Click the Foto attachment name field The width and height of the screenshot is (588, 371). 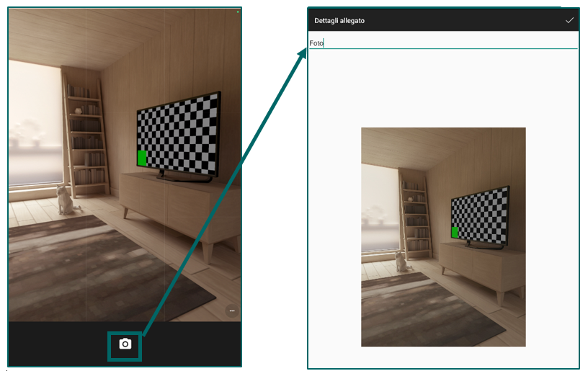pos(443,43)
